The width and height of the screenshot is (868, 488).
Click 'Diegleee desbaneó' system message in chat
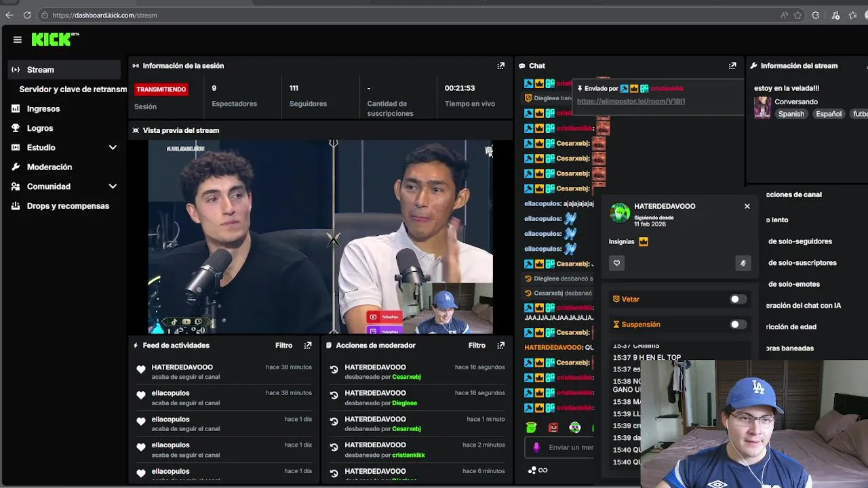pyautogui.click(x=559, y=279)
